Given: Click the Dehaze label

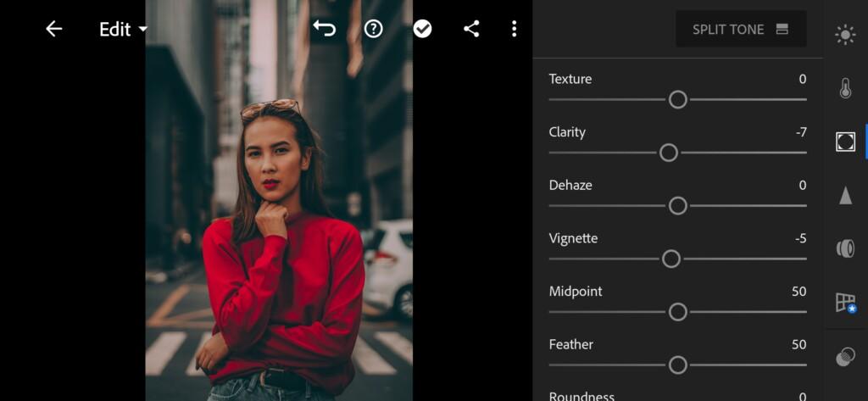Looking at the screenshot, I should point(570,185).
